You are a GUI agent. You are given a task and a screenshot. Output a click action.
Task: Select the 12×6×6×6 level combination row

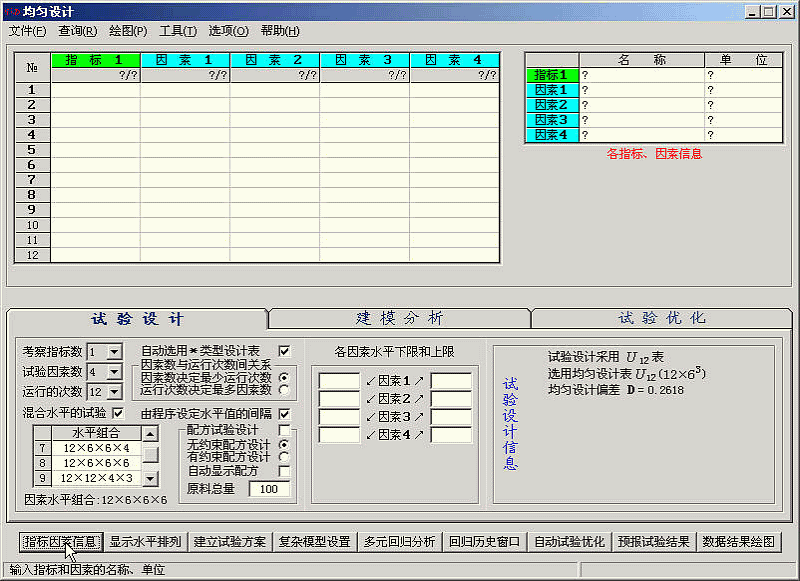click(95, 463)
